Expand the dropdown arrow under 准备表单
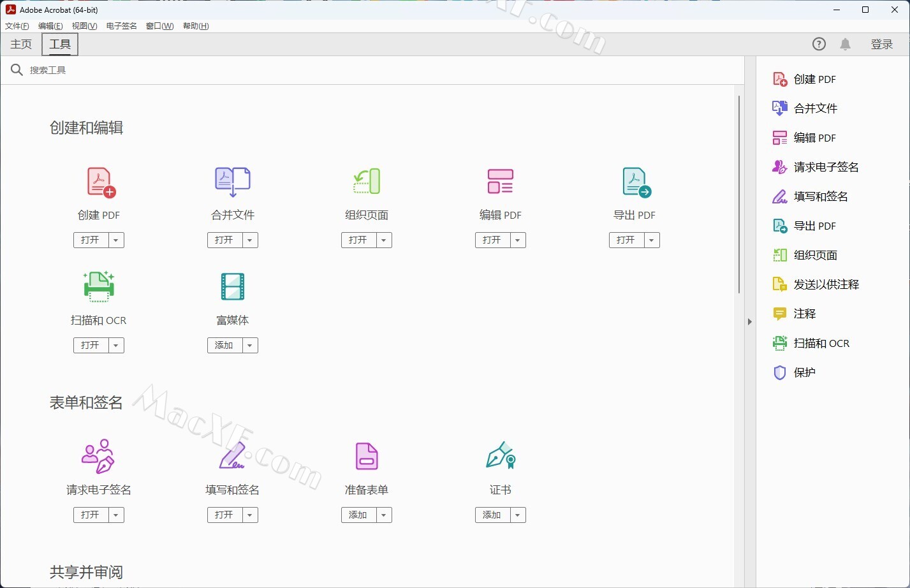 (384, 515)
